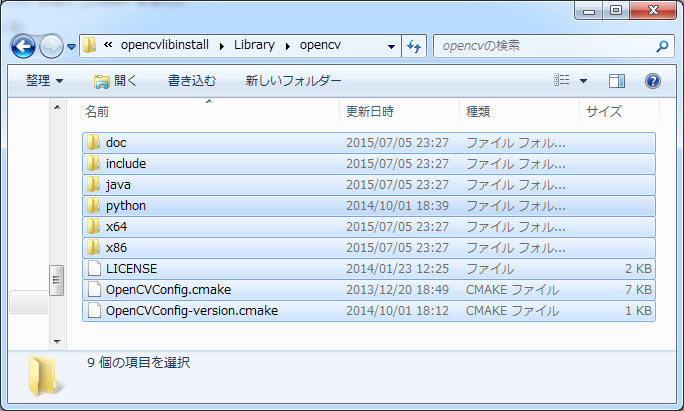This screenshot has height=411, width=684.
Task: Select the doc folder name
Action: 116,143
